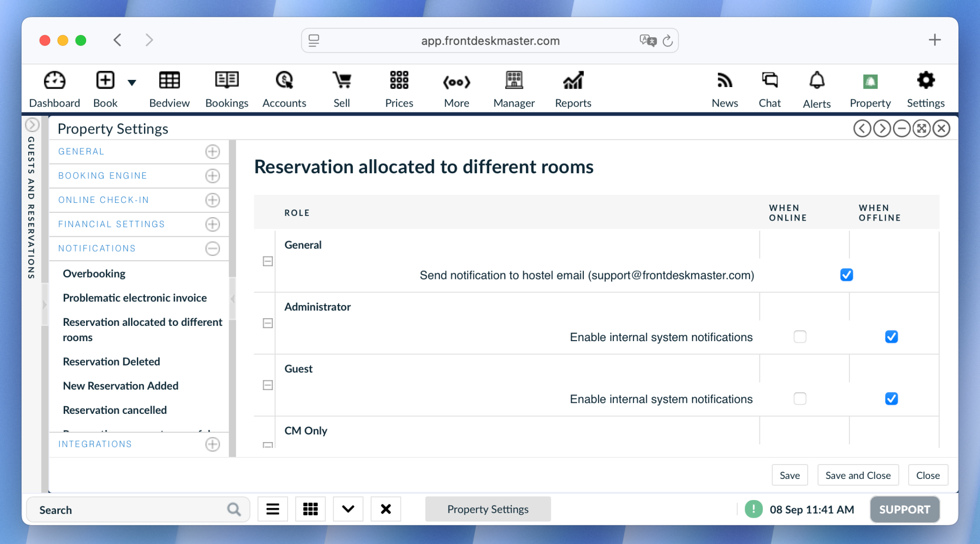Open the Chat panel
This screenshot has height=544, width=980.
(769, 89)
